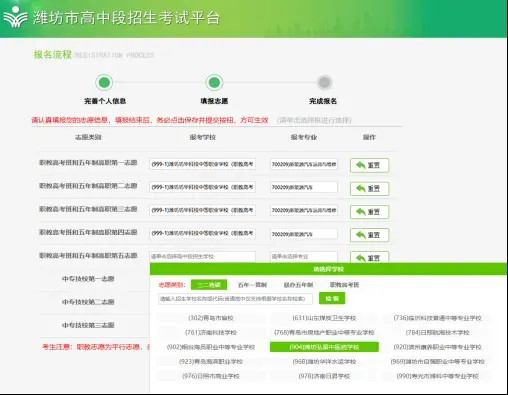Choose school (904)潍坊弘景中医药学校
508x395 pixels.
click(324, 347)
